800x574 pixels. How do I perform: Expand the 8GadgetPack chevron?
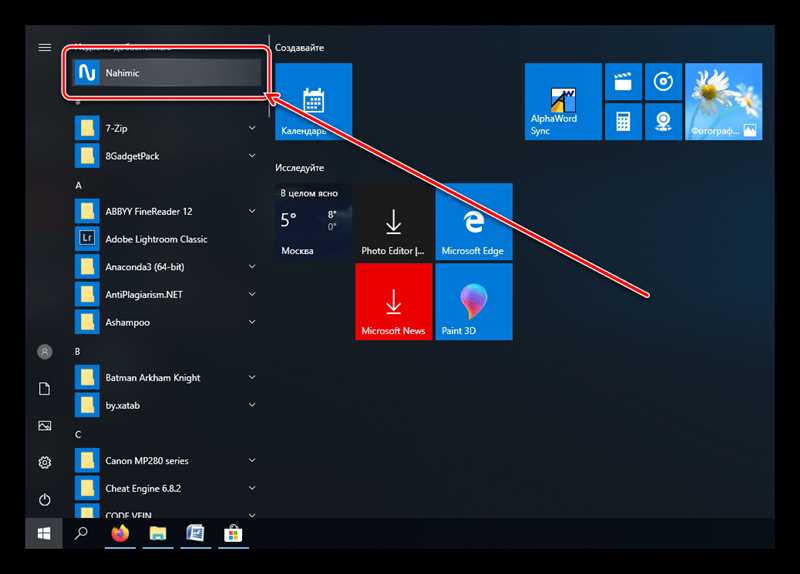[252, 156]
